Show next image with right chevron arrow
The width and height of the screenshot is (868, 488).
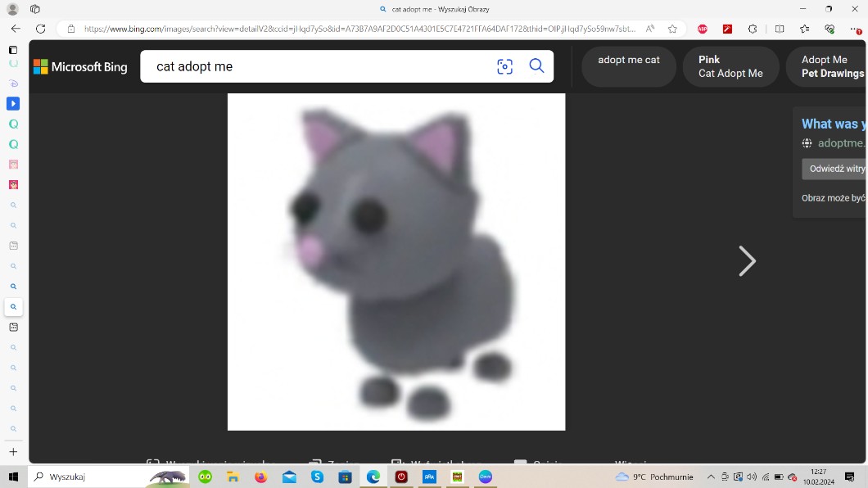[746, 261]
